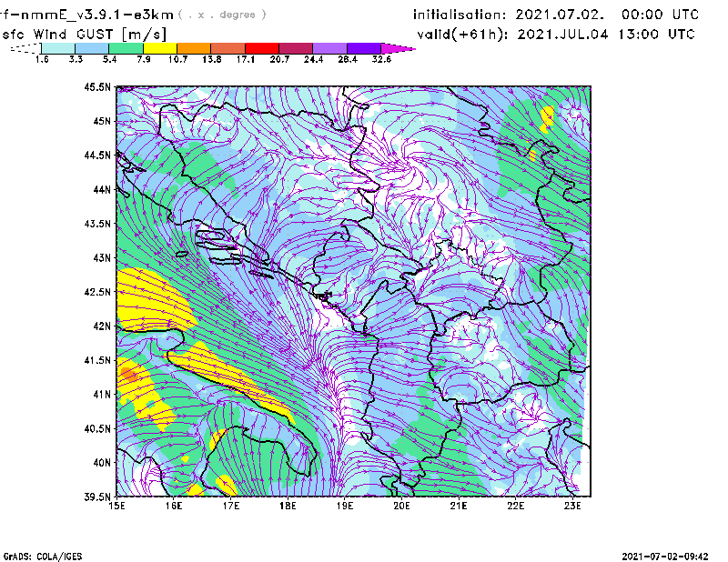The height and width of the screenshot is (562, 728).
Task: Click the 'sfc Wind GUST [m/s]' title
Action: pyautogui.click(x=84, y=35)
